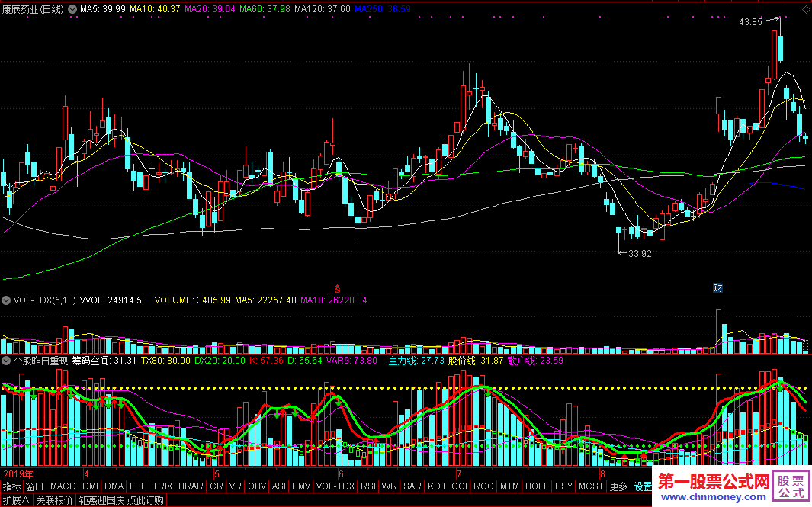Viewport: 812px width, 507px height.
Task: Click the 钜惠迎国庆 点此订购 link
Action: pos(122,500)
